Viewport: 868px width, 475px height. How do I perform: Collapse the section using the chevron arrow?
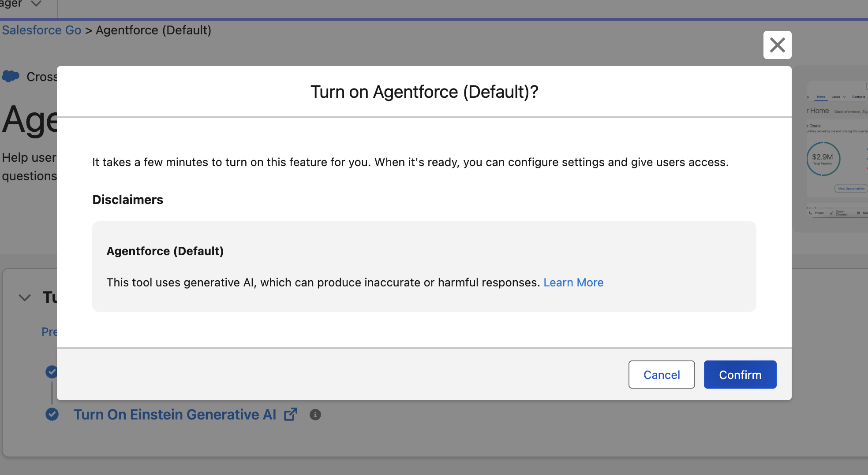[25, 297]
